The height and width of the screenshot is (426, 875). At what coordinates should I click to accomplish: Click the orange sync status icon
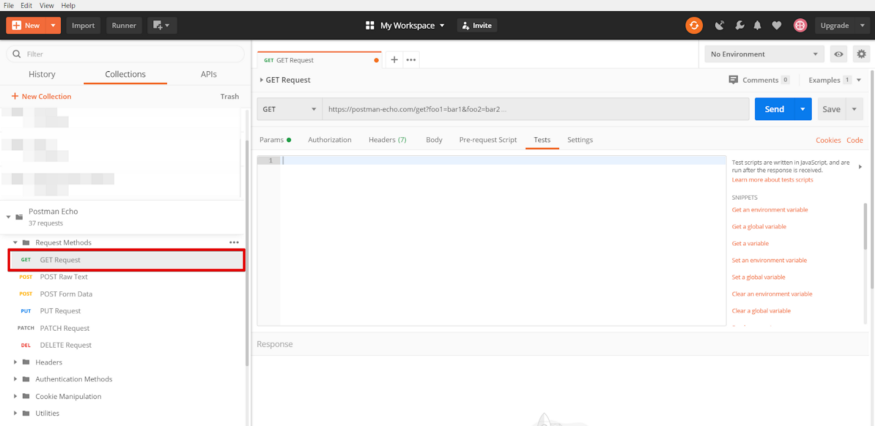(694, 25)
